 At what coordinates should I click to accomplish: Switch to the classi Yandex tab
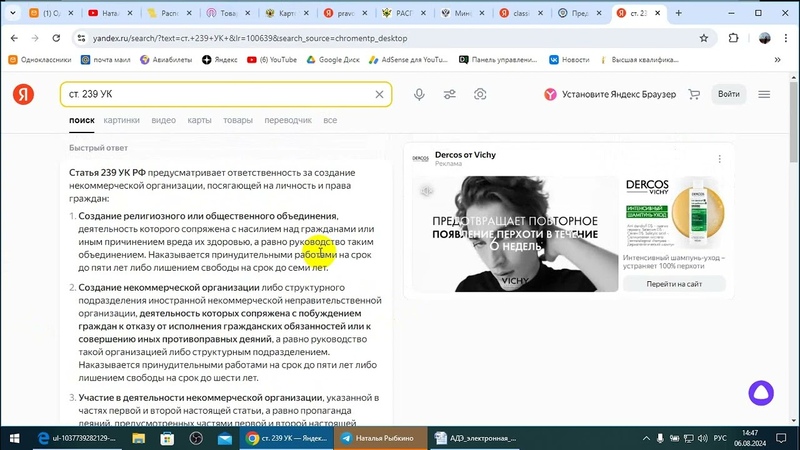[x=521, y=13]
